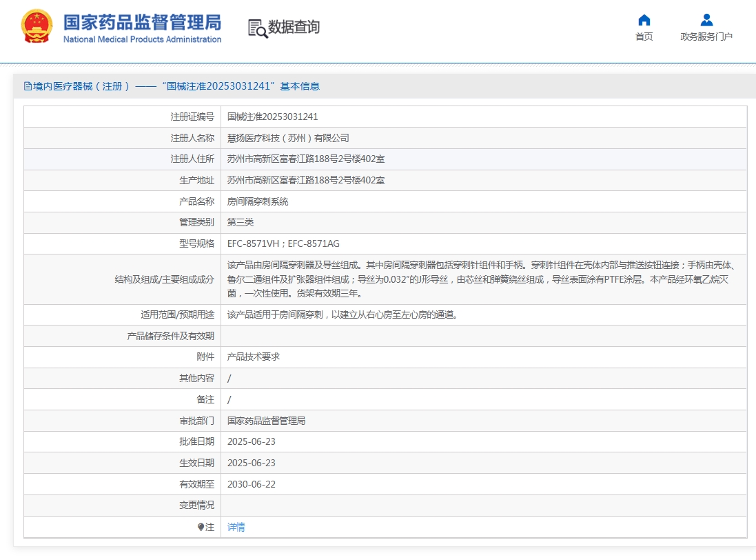756x560 pixels.
Task: Click the 有效期至 label
Action: 196,484
